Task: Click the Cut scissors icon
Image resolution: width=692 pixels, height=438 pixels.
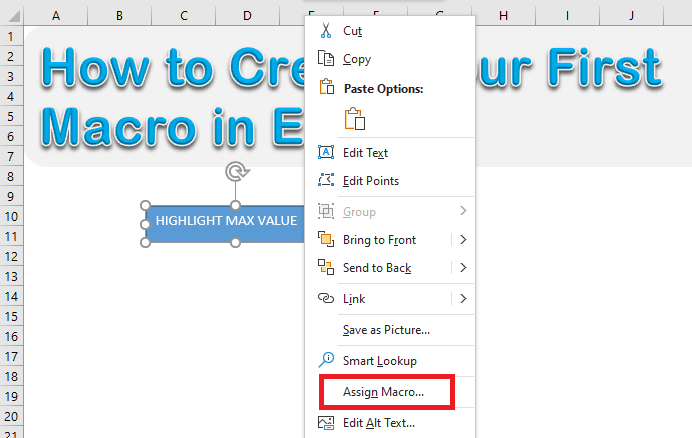Action: [x=326, y=30]
